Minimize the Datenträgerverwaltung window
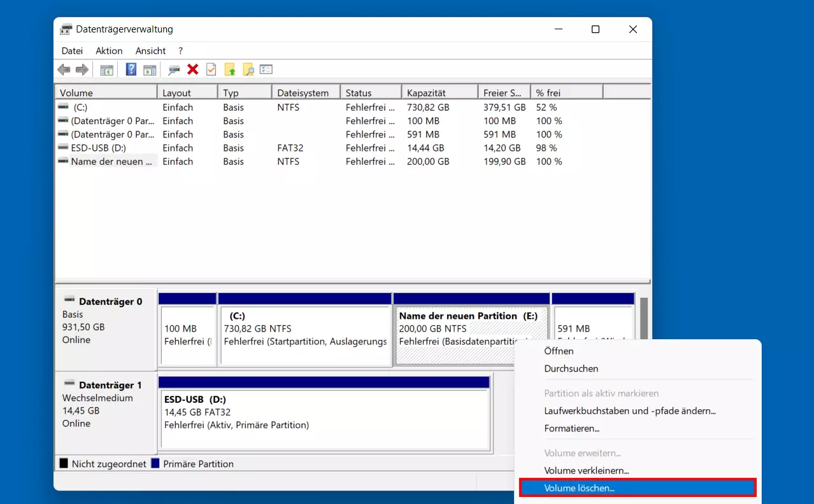This screenshot has height=504, width=814. point(558,29)
